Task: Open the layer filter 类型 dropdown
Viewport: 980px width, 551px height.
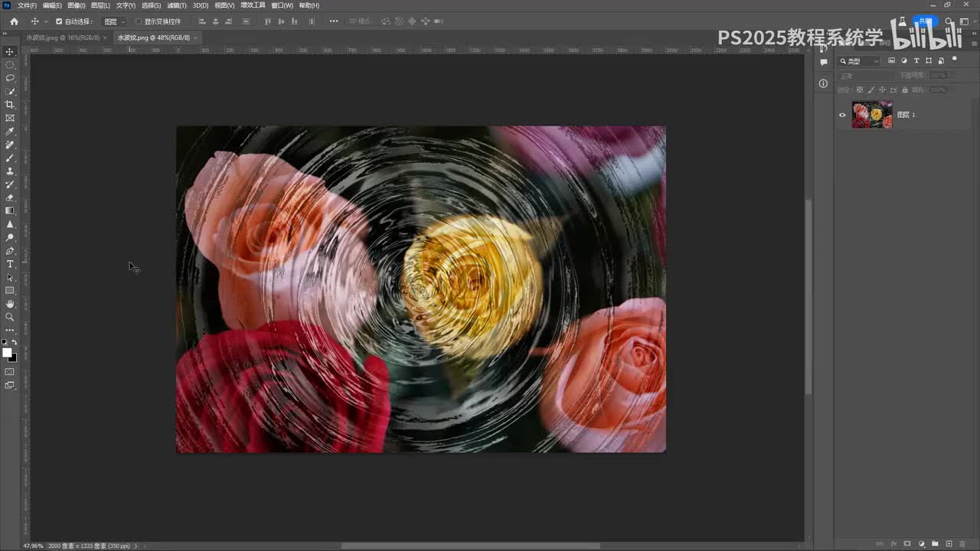Action: click(x=859, y=61)
